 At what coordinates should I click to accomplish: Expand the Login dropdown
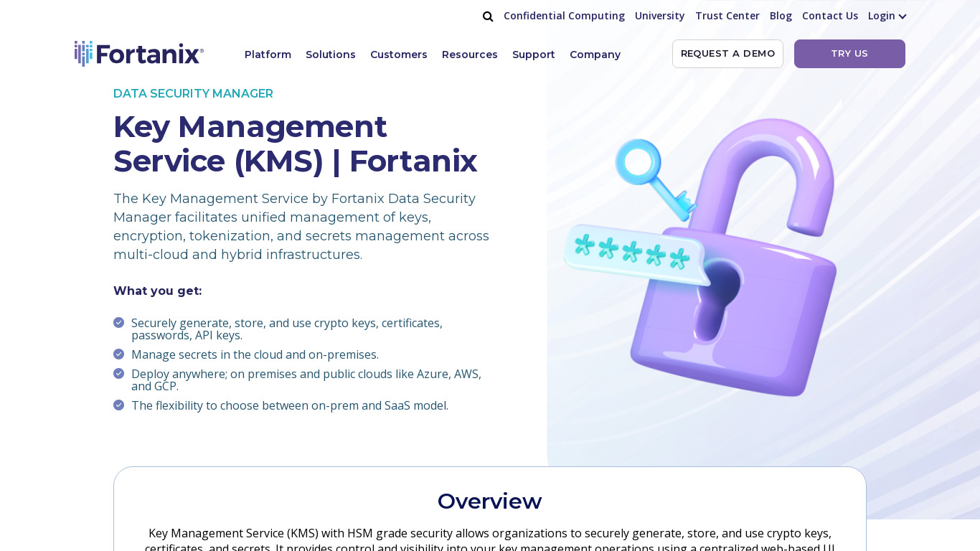tap(887, 16)
